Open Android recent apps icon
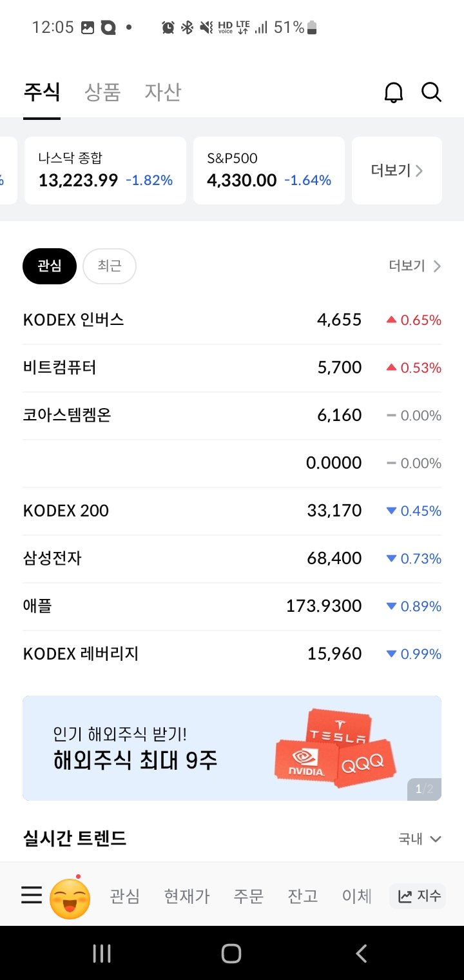The image size is (464, 980). click(102, 954)
